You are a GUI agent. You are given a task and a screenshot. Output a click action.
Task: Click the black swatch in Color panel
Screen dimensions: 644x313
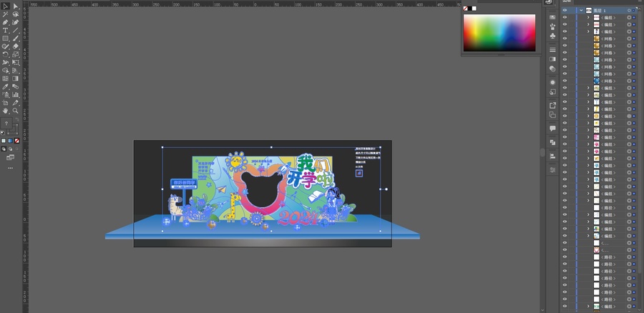click(470, 8)
